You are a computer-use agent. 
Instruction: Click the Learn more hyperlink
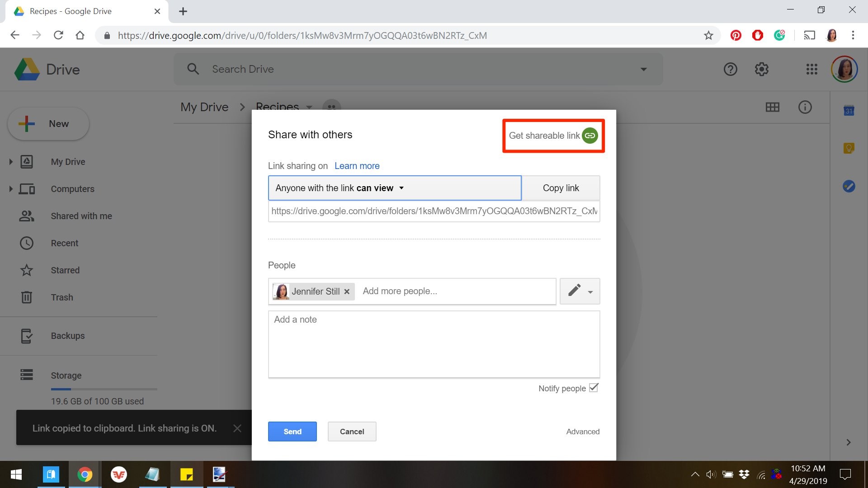(357, 166)
